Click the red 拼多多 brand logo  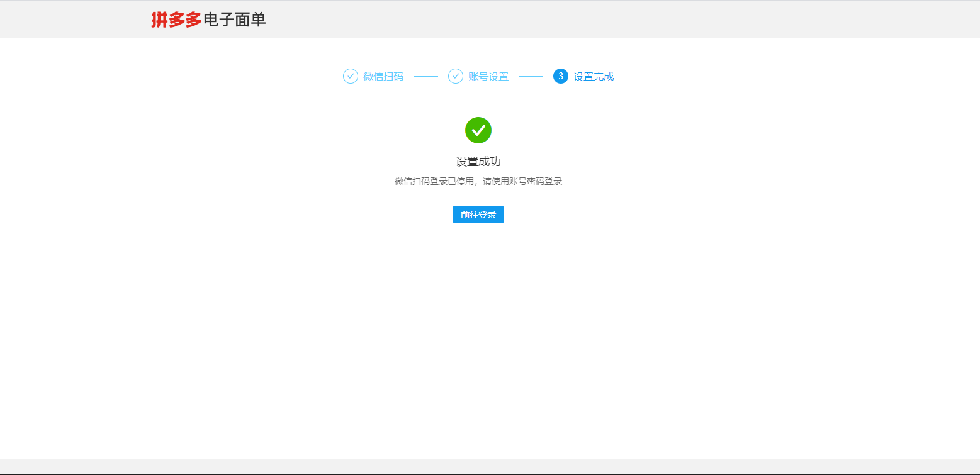pos(176,20)
